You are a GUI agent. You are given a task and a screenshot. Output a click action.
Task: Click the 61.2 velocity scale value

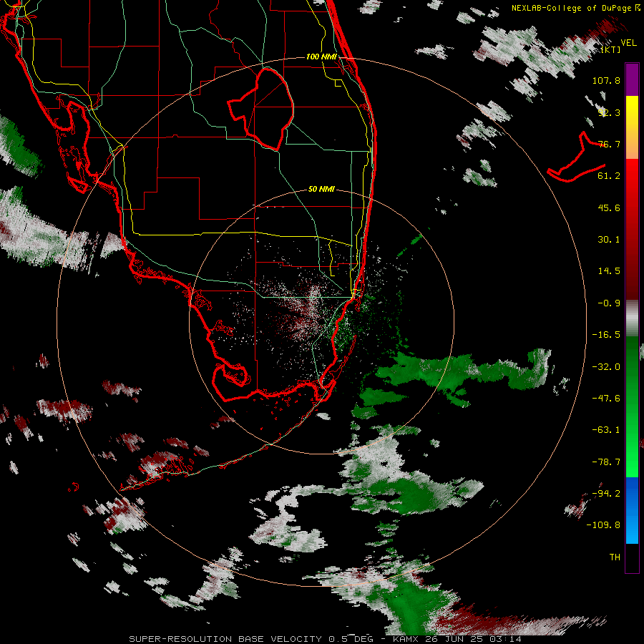[x=609, y=176]
